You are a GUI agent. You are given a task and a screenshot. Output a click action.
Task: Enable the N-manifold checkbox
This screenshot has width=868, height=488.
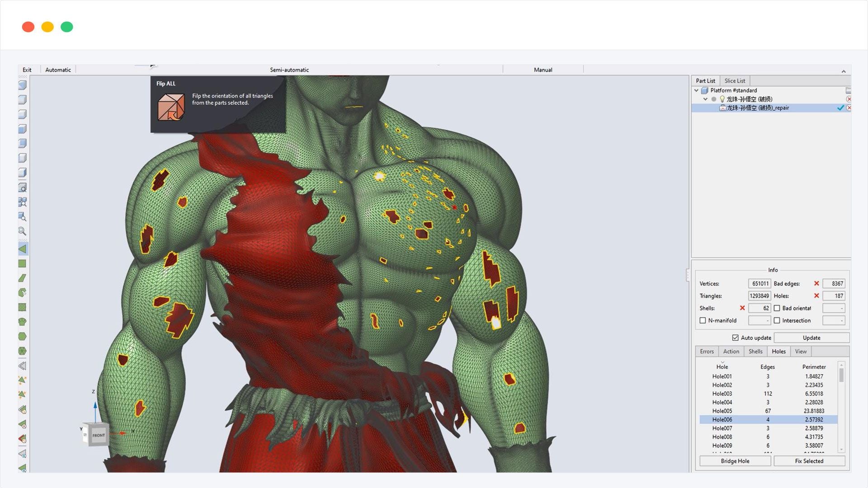pos(703,320)
